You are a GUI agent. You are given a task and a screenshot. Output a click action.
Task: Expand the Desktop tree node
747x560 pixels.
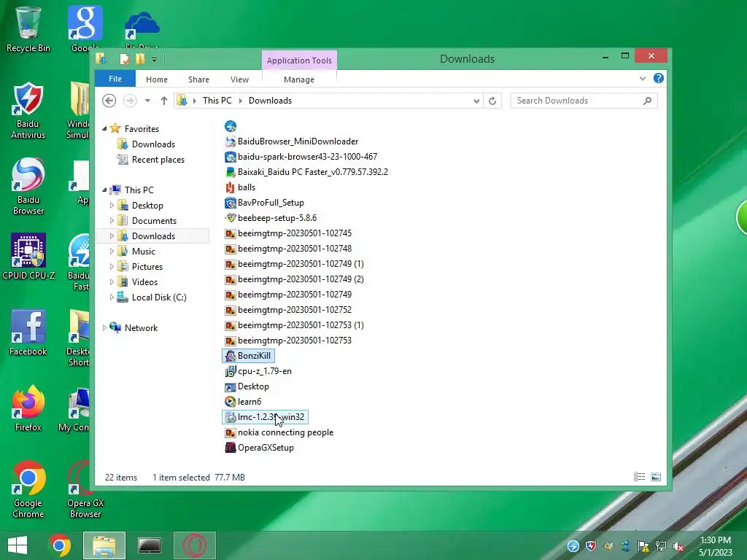coord(112,205)
